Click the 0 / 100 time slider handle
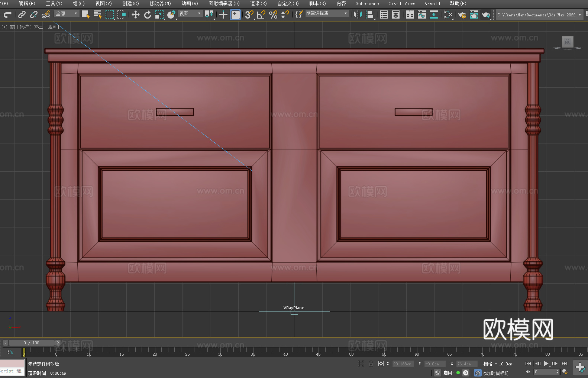This screenshot has width=588, height=378. pos(32,343)
